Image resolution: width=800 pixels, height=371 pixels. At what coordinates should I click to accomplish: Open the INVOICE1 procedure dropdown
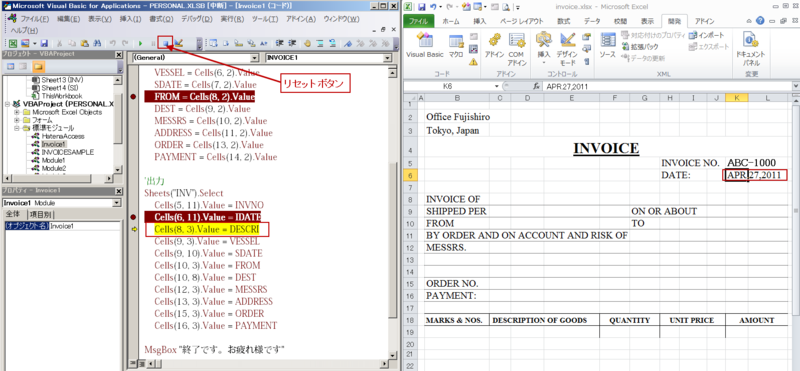388,58
